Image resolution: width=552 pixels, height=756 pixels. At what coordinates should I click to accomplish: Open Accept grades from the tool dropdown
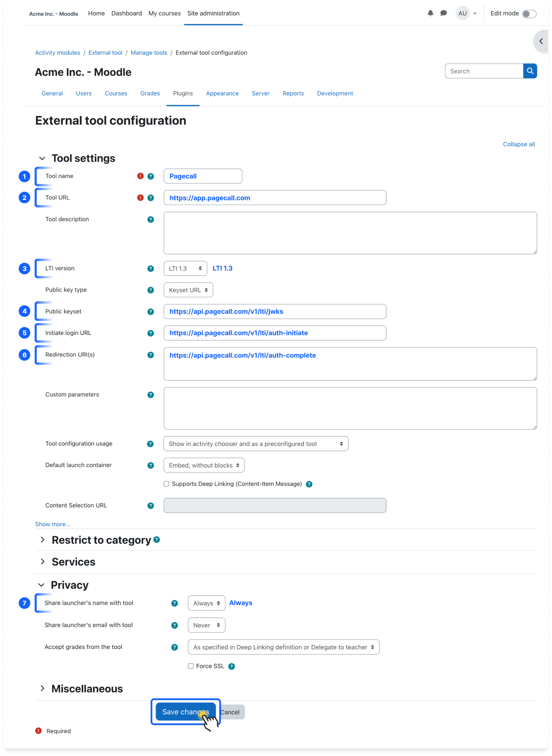(x=284, y=647)
